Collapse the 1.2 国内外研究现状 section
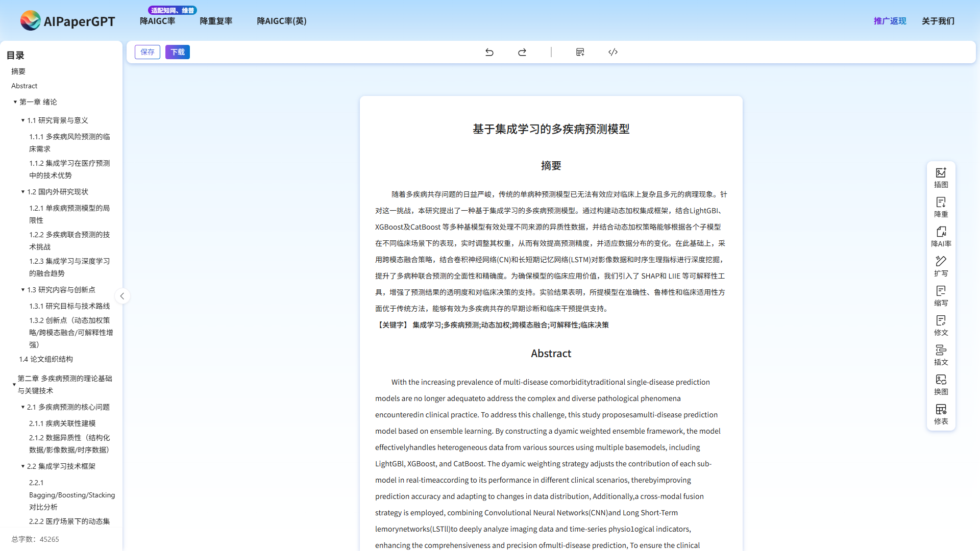Image resolution: width=980 pixels, height=551 pixels. [23, 192]
